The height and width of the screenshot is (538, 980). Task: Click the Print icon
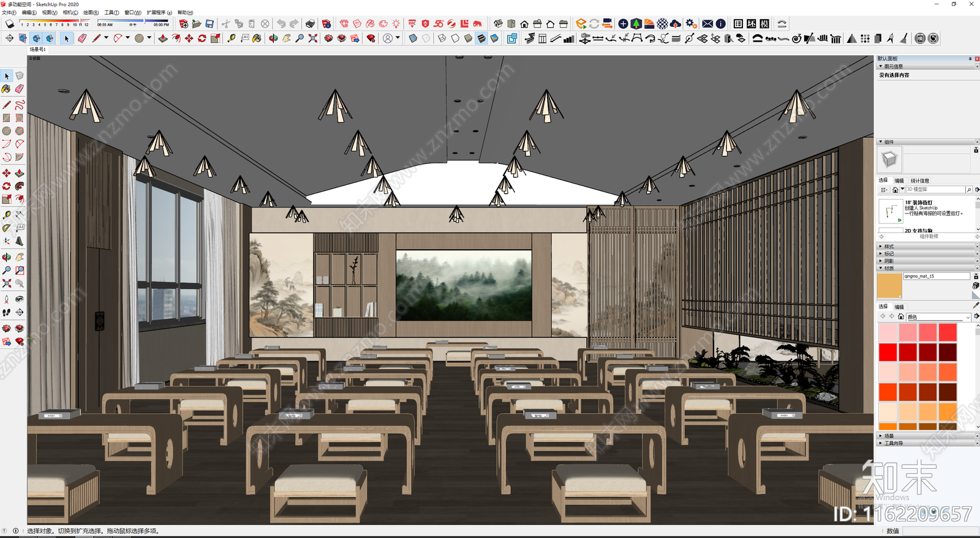click(x=310, y=24)
